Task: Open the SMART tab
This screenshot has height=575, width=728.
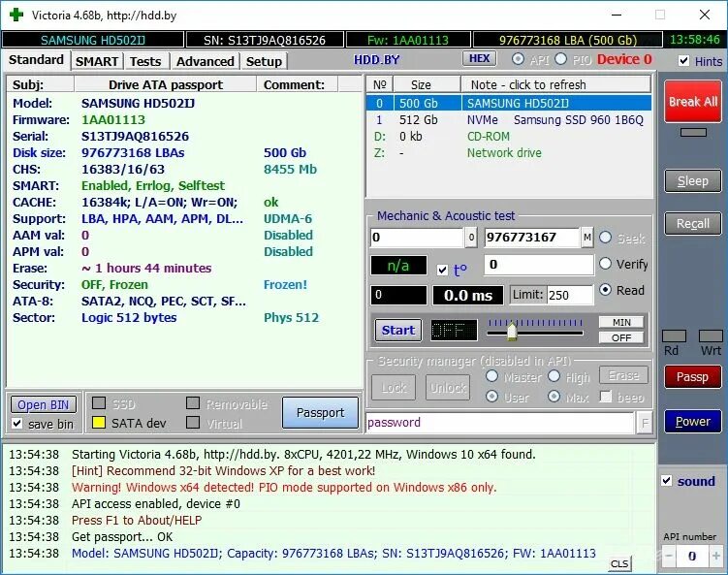Action: pyautogui.click(x=97, y=61)
